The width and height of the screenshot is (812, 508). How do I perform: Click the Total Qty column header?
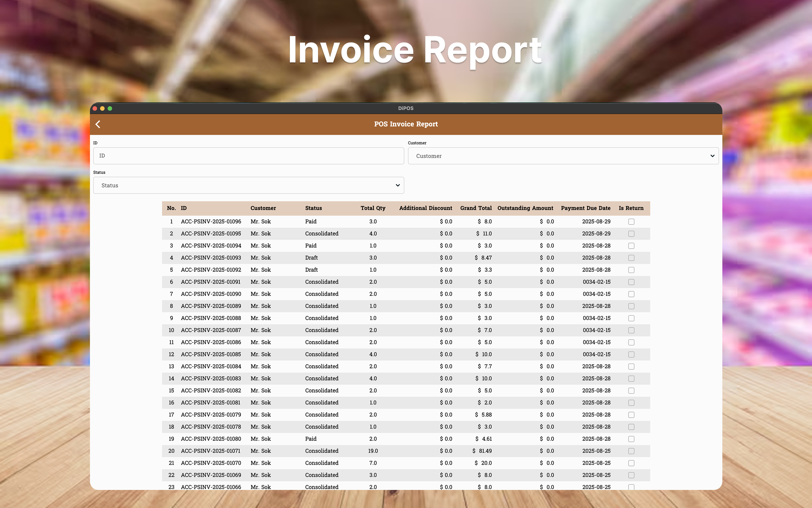point(373,208)
